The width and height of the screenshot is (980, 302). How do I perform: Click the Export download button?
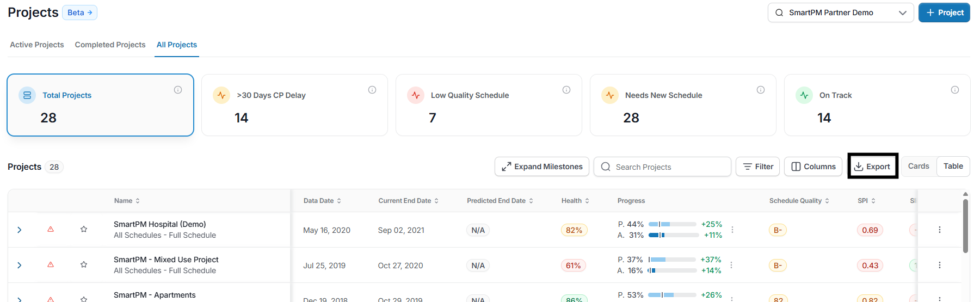coord(872,167)
